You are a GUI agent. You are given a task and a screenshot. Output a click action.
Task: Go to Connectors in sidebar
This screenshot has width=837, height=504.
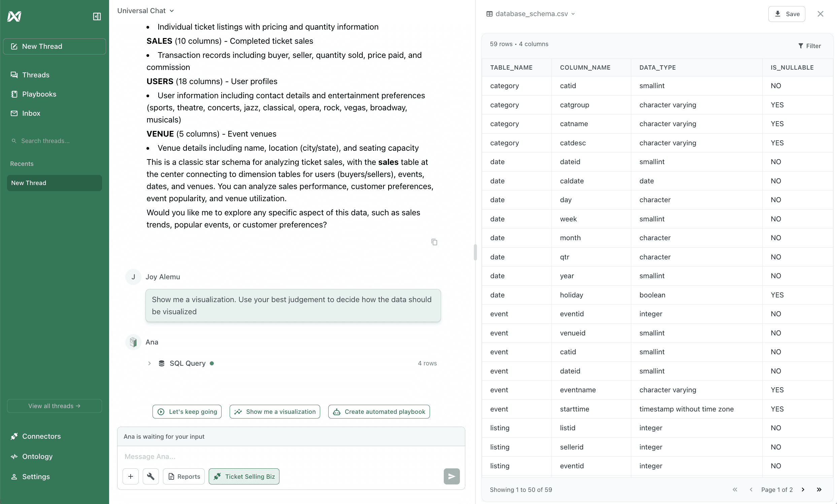coord(41,436)
